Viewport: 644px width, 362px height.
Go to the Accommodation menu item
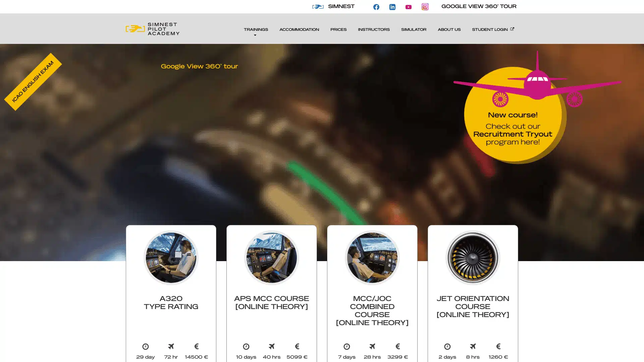(299, 29)
